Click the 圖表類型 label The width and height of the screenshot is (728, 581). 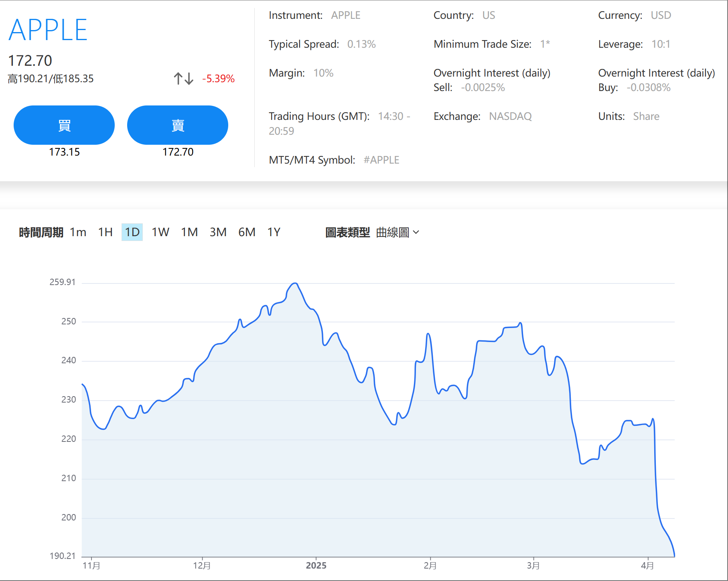(347, 233)
